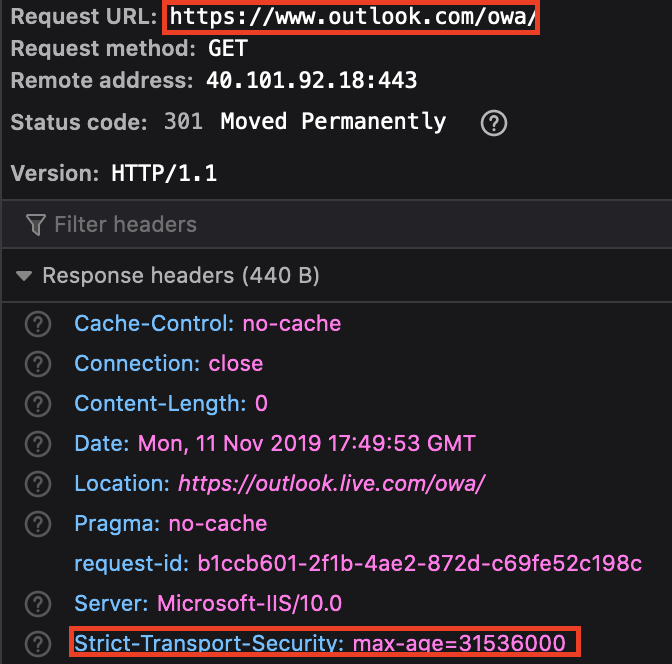The image size is (672, 664).
Task: Click the Remote address value 40.101.92.18:443
Action: pyautogui.click(x=311, y=80)
